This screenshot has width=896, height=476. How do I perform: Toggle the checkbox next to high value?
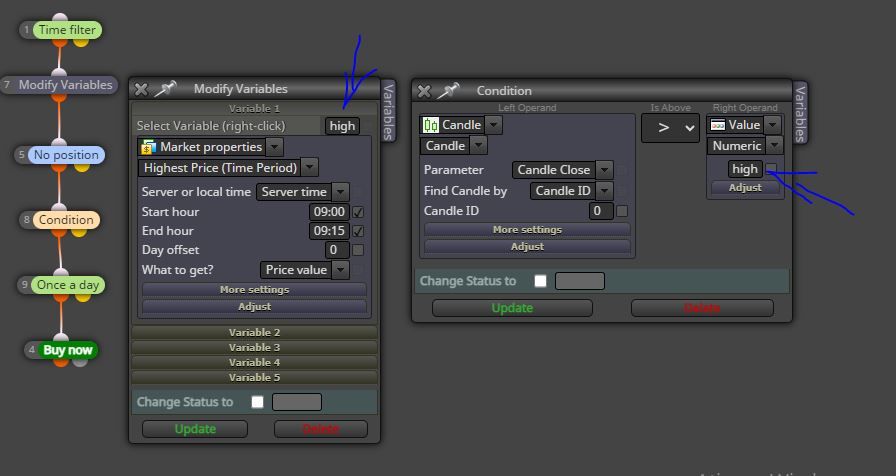click(x=771, y=168)
